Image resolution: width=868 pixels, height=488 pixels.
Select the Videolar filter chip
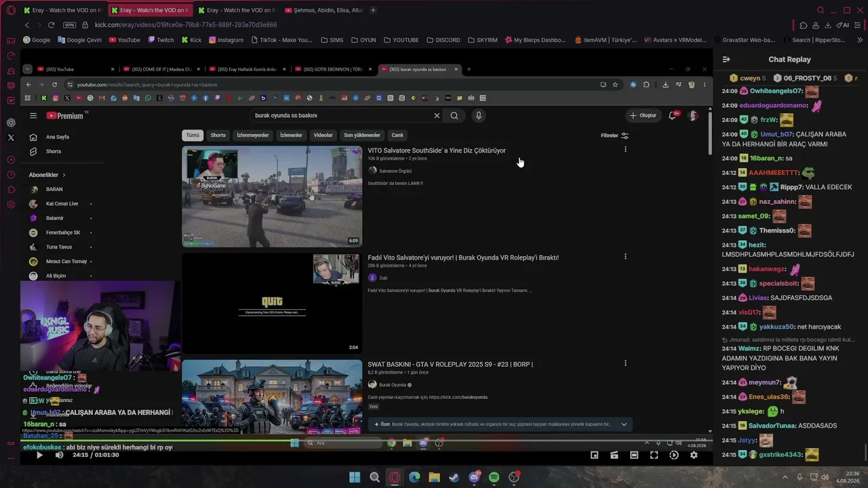323,135
